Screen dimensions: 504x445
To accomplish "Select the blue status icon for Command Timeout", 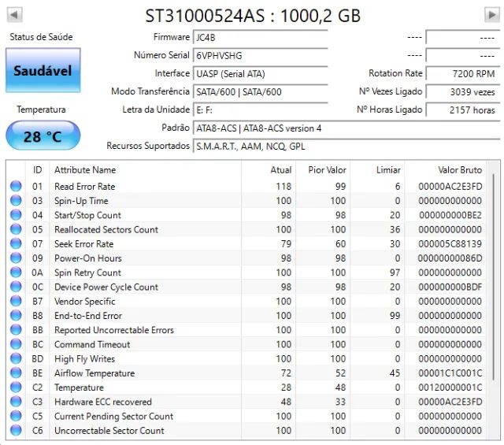I will [x=16, y=344].
